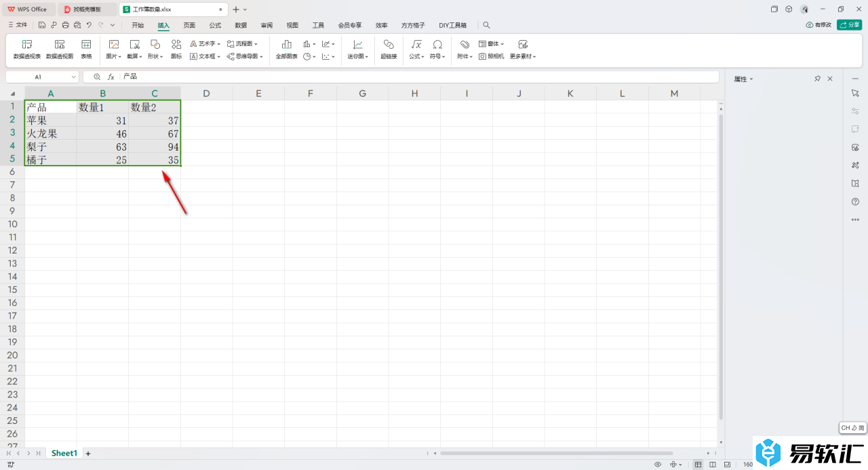Open the 文件 File menu
The image size is (868, 470).
click(x=18, y=25)
